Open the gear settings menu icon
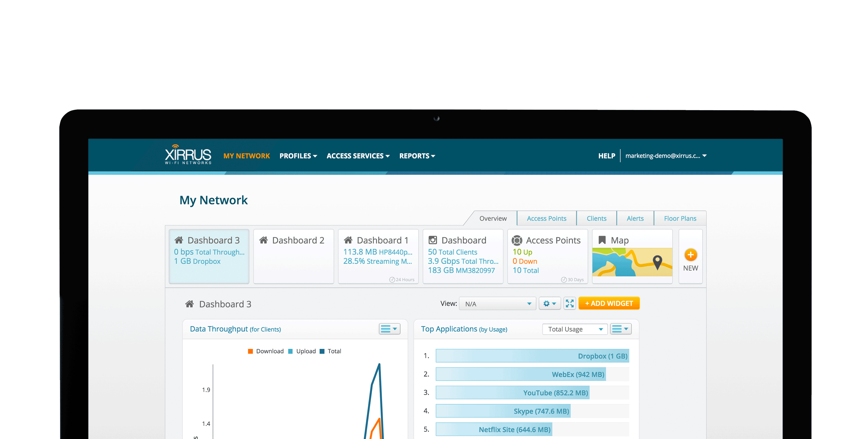The width and height of the screenshot is (868, 439). (550, 304)
